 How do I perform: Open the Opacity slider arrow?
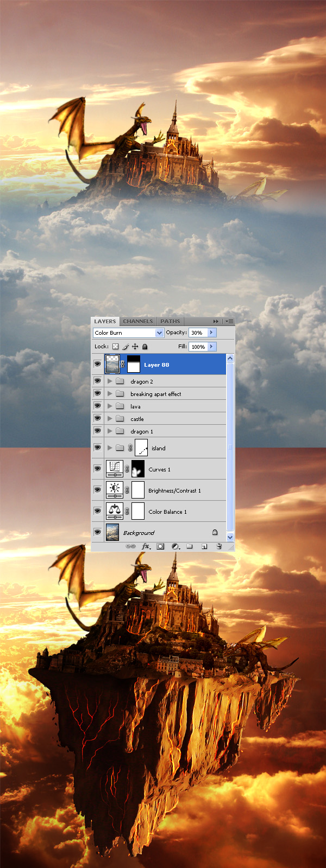coord(212,333)
